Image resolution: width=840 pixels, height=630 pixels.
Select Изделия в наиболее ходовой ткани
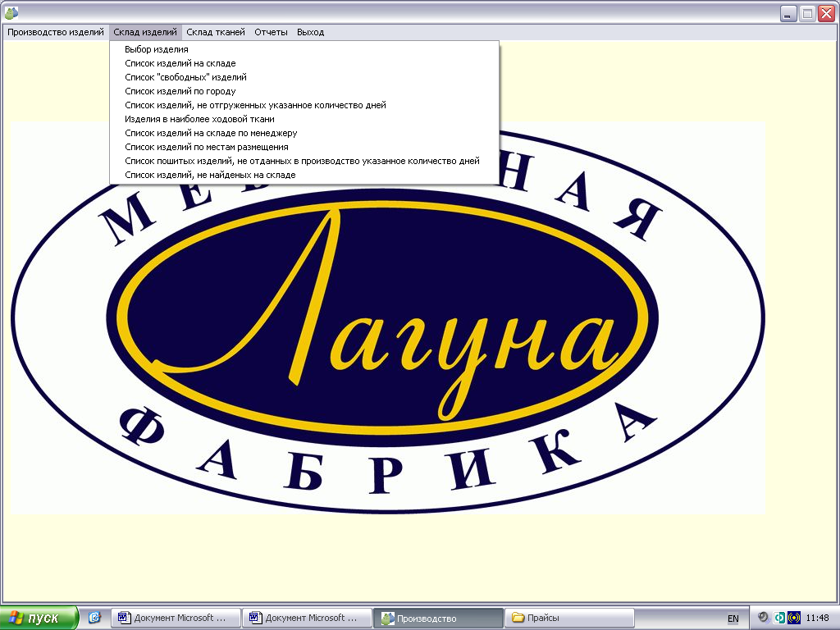point(304,119)
